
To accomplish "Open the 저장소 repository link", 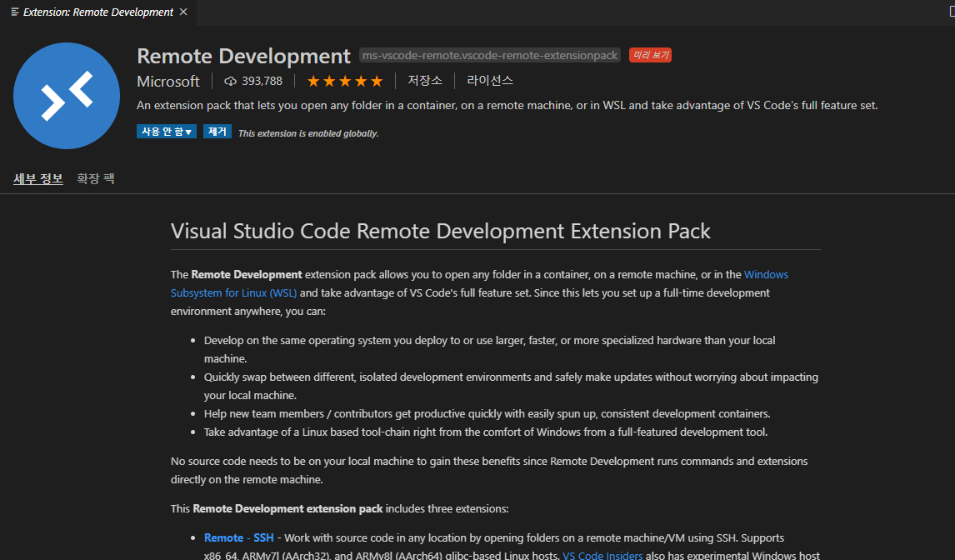I will pyautogui.click(x=424, y=81).
